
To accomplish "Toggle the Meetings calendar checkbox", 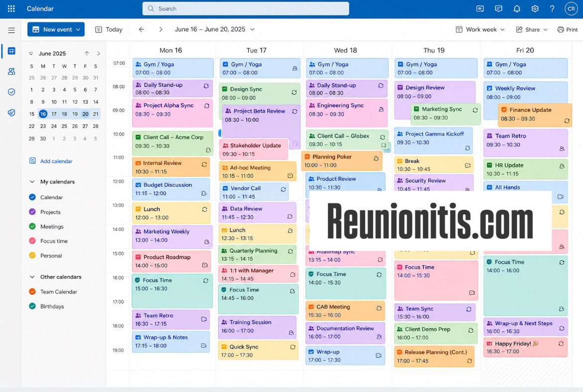I will click(32, 226).
